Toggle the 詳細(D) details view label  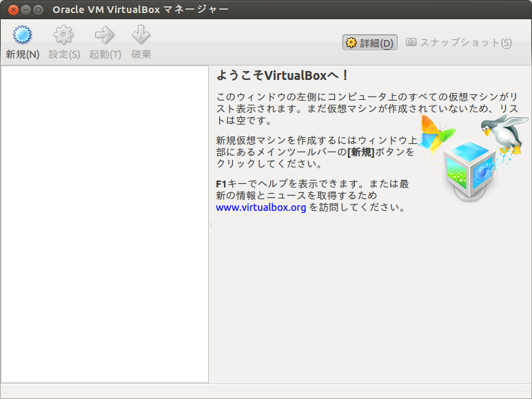coord(376,43)
